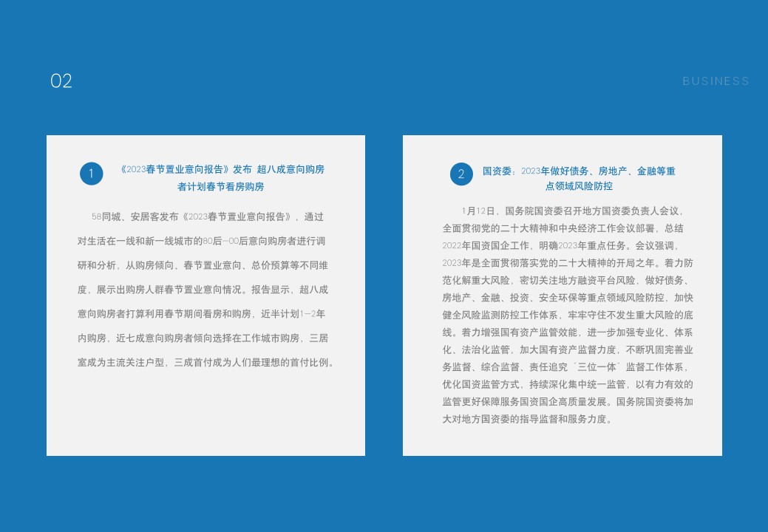Click the line starting 务监督、综合监督

click(567, 366)
